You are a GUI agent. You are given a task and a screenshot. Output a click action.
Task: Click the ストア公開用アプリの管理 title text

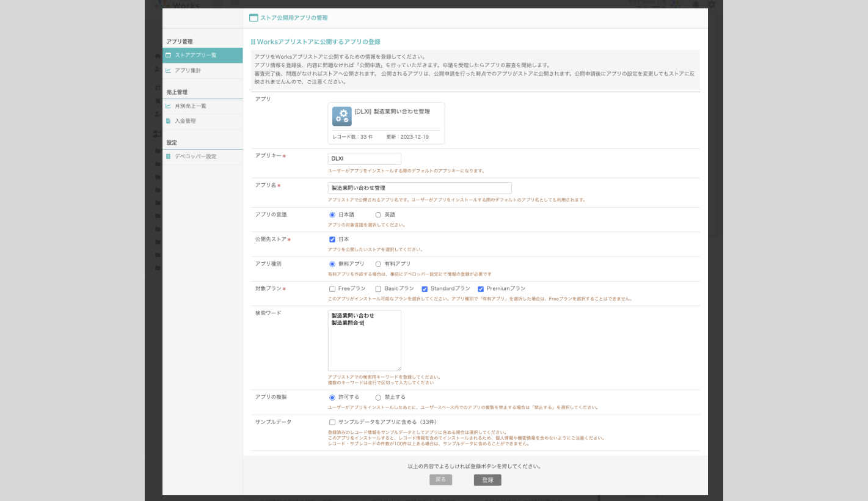coord(294,18)
